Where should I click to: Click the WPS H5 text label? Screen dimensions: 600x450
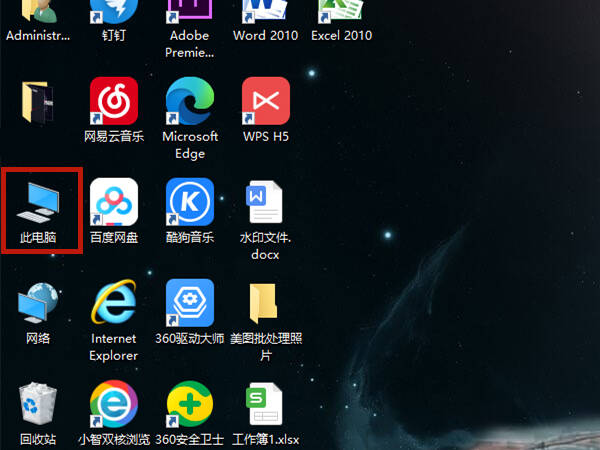tap(266, 136)
